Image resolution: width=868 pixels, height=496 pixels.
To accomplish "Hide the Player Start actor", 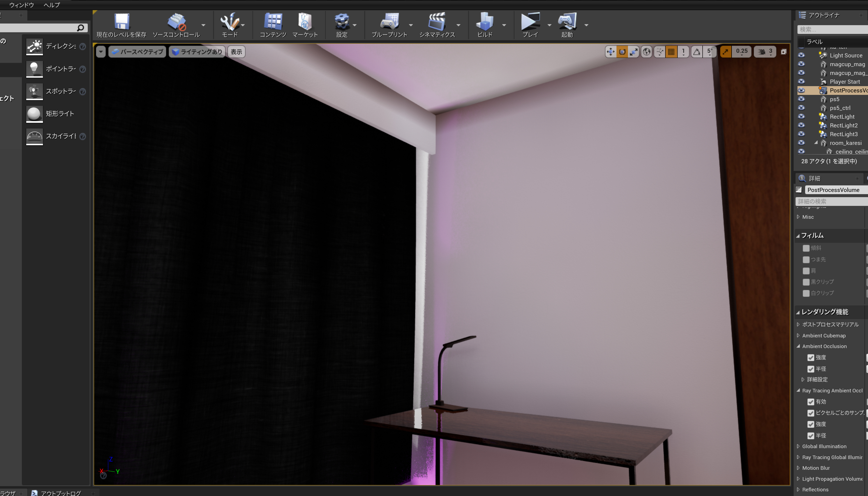I will click(x=802, y=81).
